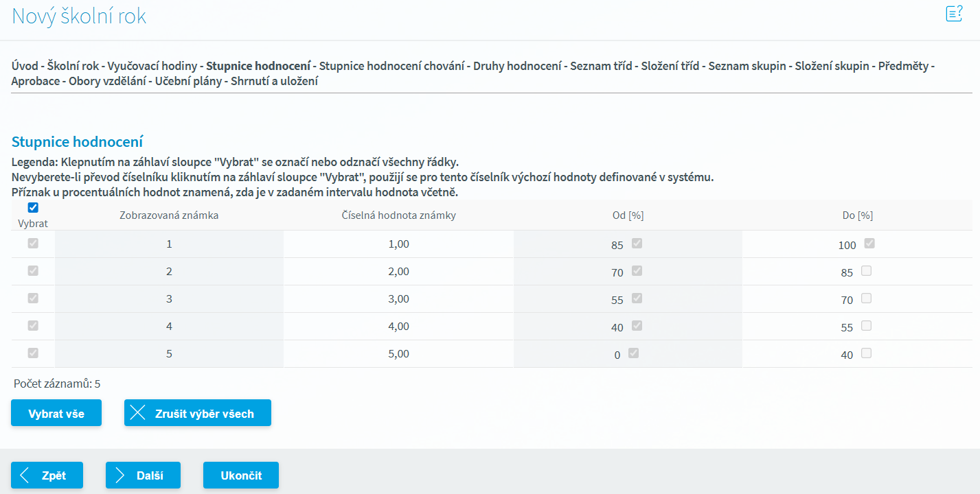This screenshot has height=494, width=980.
Task: Enable the Do [%] checkbox next to 70
Action: coord(866,298)
